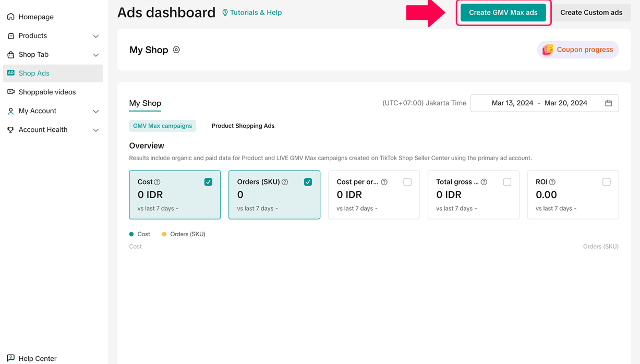
Task: Click the Mar 13, 2024 start date field
Action: (512, 103)
